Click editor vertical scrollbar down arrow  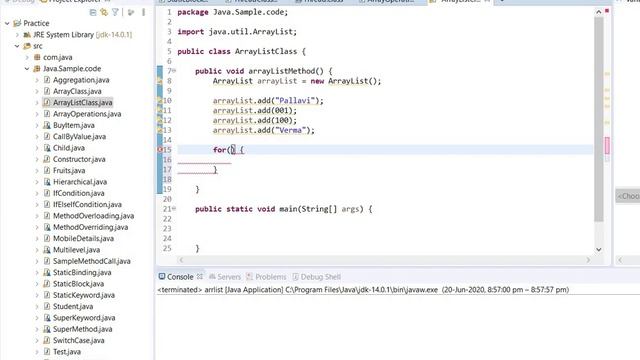(x=598, y=249)
